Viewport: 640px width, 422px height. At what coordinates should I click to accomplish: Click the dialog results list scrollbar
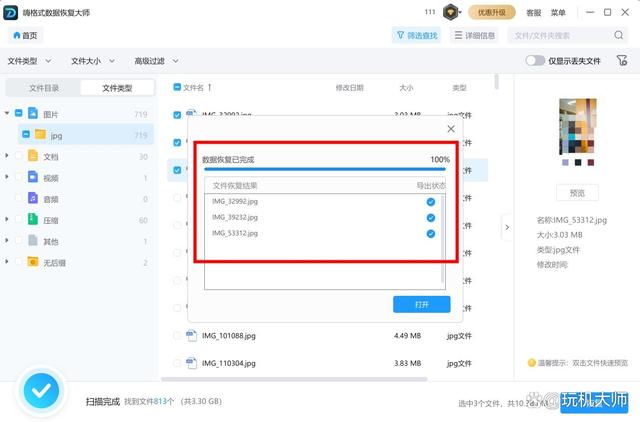coord(442,240)
